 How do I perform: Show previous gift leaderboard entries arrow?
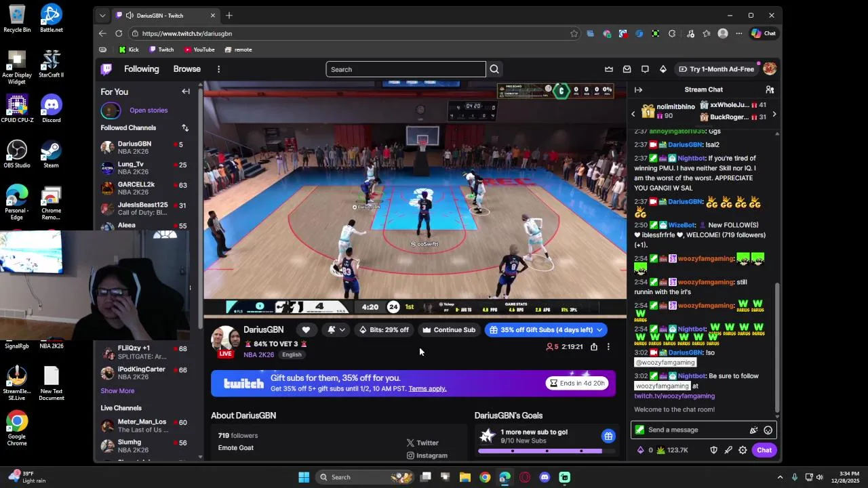(633, 115)
